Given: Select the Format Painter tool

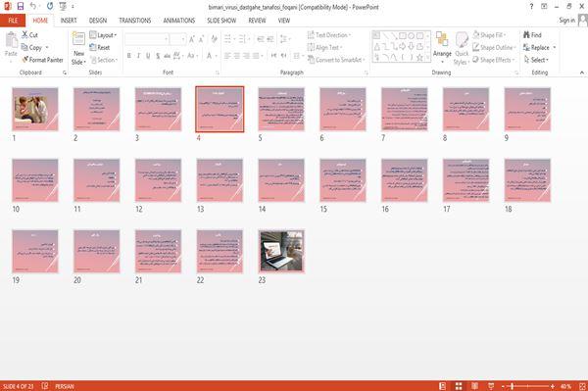Looking at the screenshot, I should (42, 60).
